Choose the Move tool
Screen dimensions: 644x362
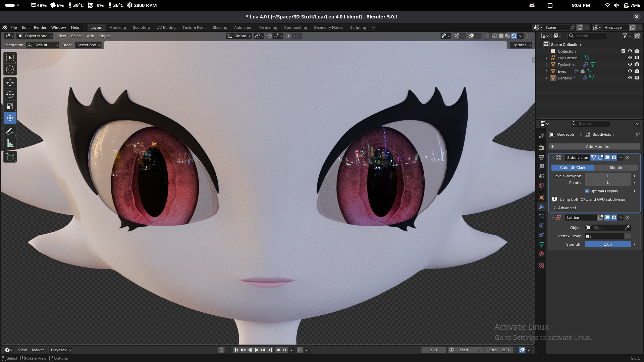[10, 82]
